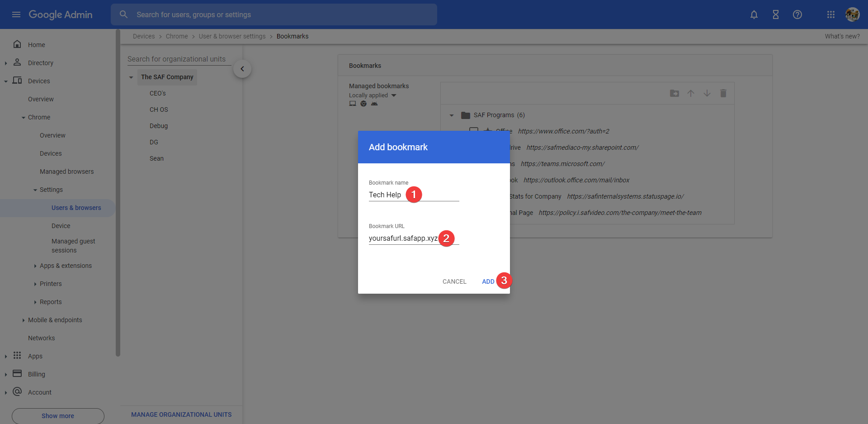Edit the Bookmark name field

414,195
